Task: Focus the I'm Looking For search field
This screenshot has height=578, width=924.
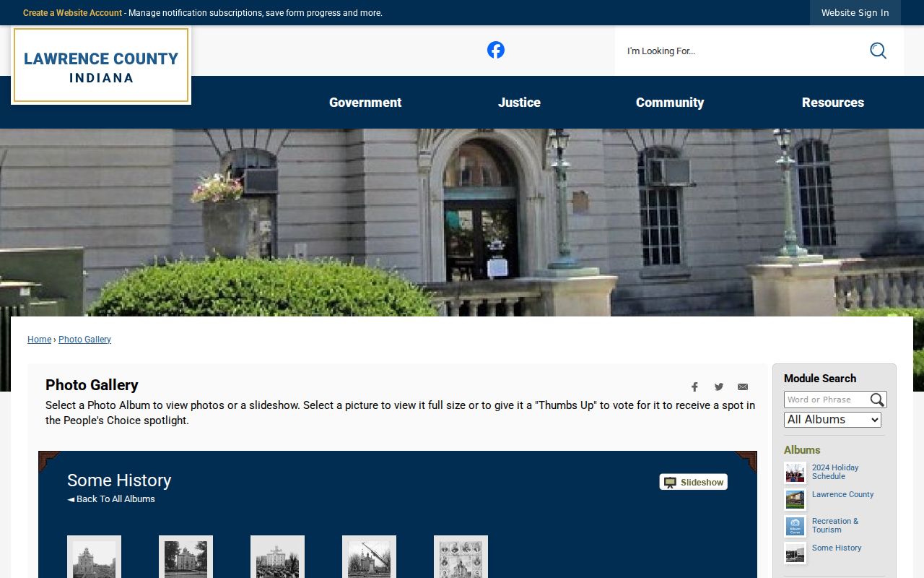Action: pyautogui.click(x=744, y=51)
